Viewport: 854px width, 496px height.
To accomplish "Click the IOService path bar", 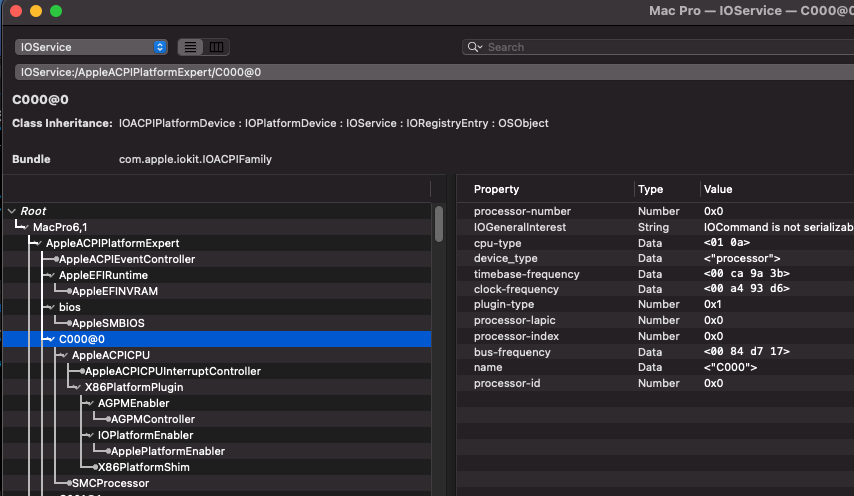I will click(x=434, y=72).
